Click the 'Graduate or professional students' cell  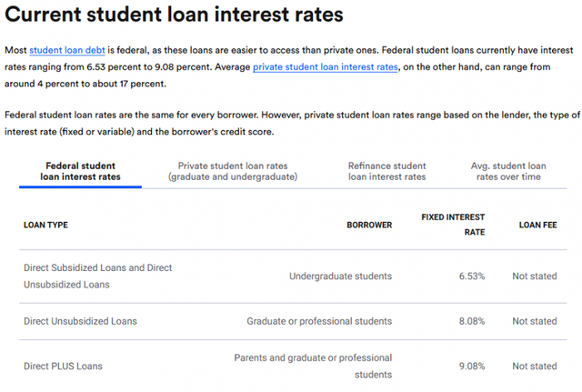point(319,321)
